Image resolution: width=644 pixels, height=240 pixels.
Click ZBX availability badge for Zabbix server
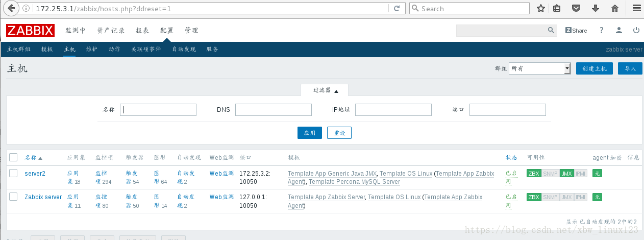tap(534, 197)
